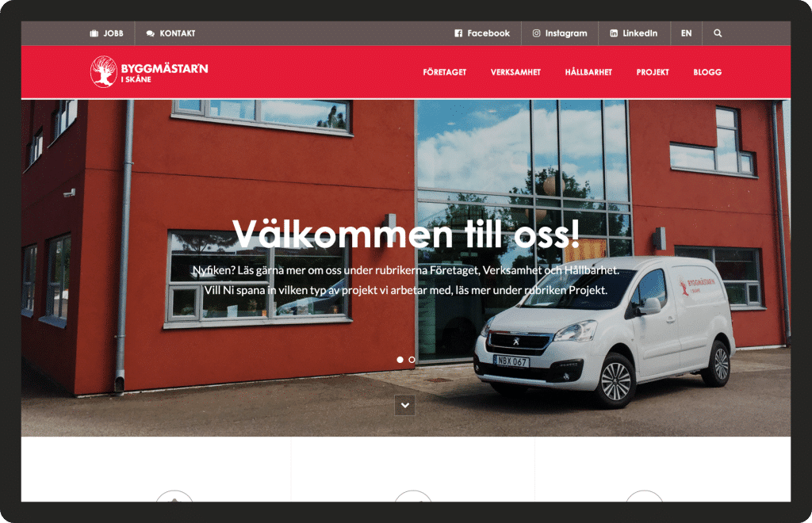Click the briefcase icon beside JOBB
812x523 pixels.
[94, 33]
